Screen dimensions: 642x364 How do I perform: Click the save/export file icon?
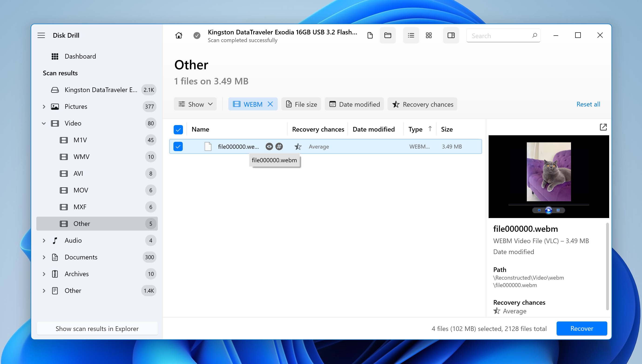click(x=370, y=35)
